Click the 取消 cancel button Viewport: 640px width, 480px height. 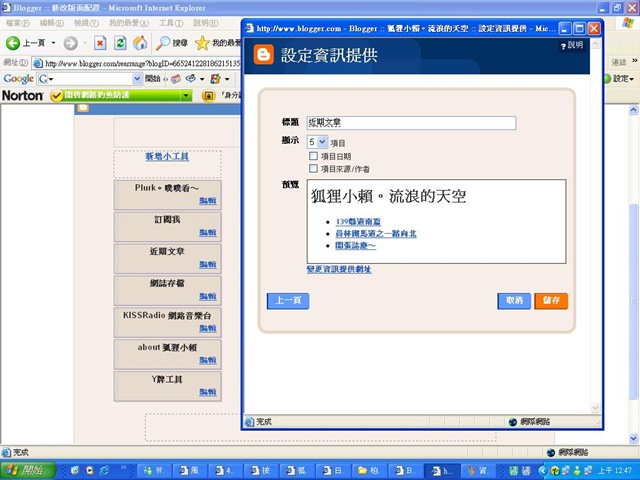[x=514, y=301]
